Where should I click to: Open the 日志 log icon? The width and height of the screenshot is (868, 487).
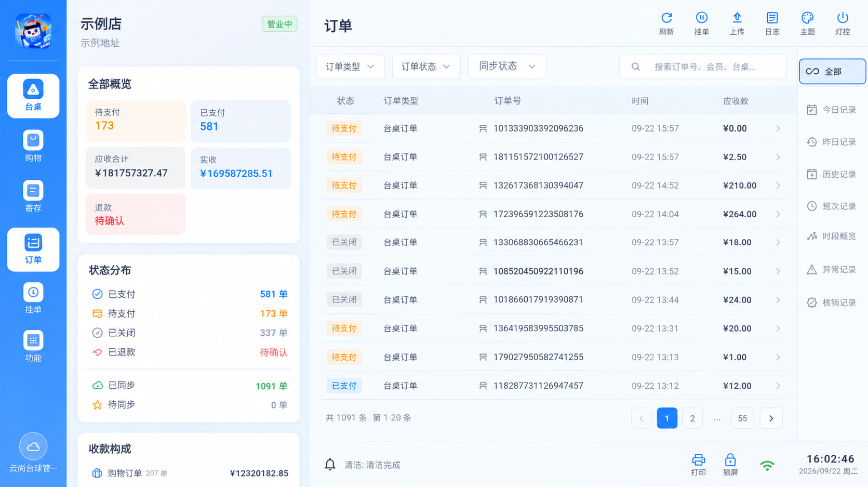click(x=772, y=24)
